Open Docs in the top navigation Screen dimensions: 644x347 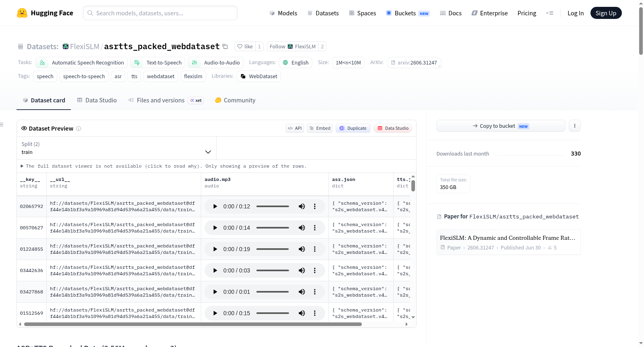[x=451, y=13]
